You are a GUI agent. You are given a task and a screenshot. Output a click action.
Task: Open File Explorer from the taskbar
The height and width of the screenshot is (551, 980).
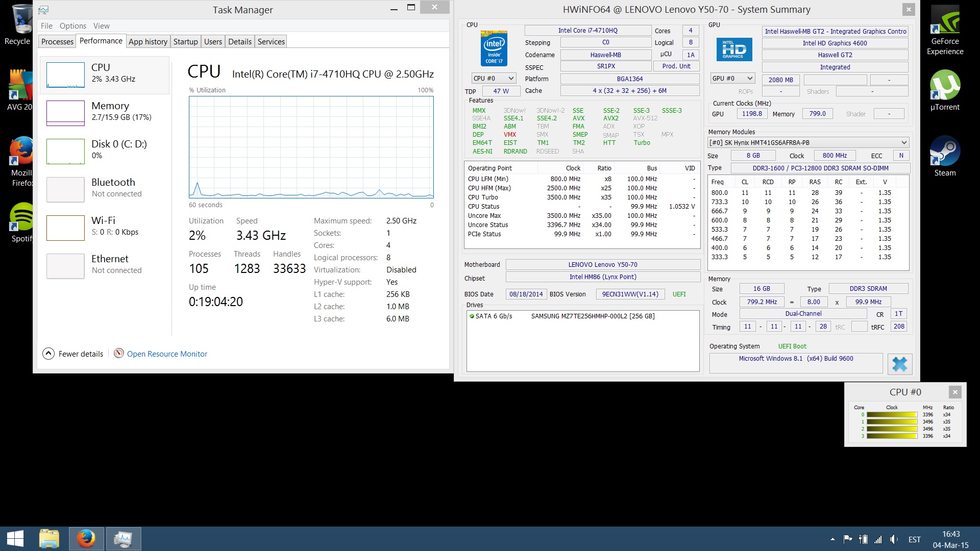pyautogui.click(x=50, y=539)
